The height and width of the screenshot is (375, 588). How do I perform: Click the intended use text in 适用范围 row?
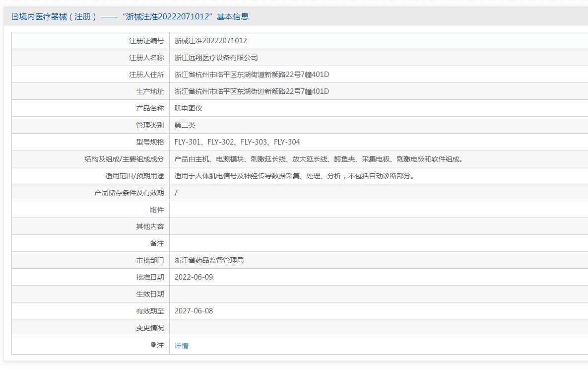tap(294, 176)
